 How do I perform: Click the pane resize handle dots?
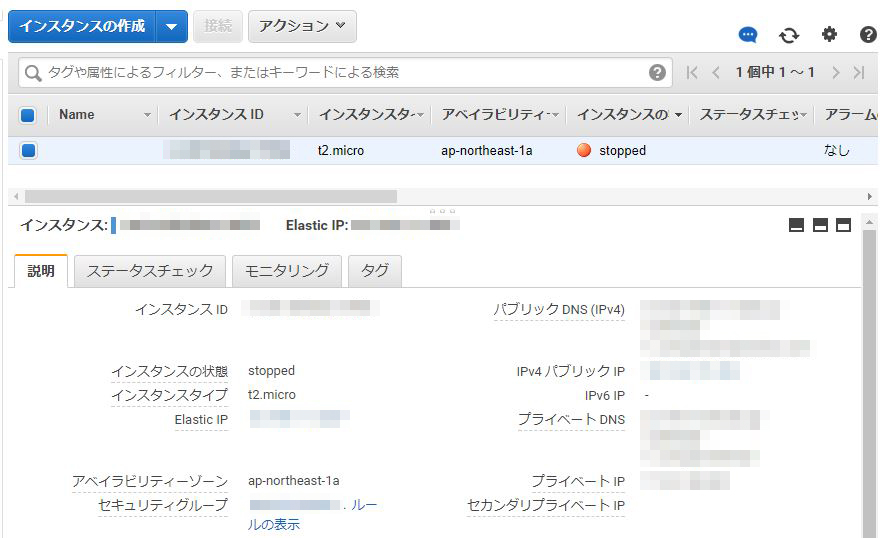tap(442, 211)
